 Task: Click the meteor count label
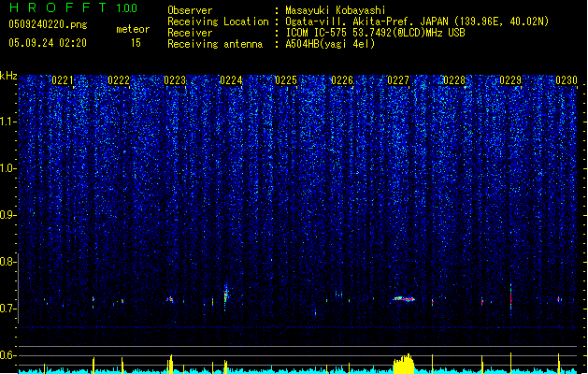coord(133,29)
